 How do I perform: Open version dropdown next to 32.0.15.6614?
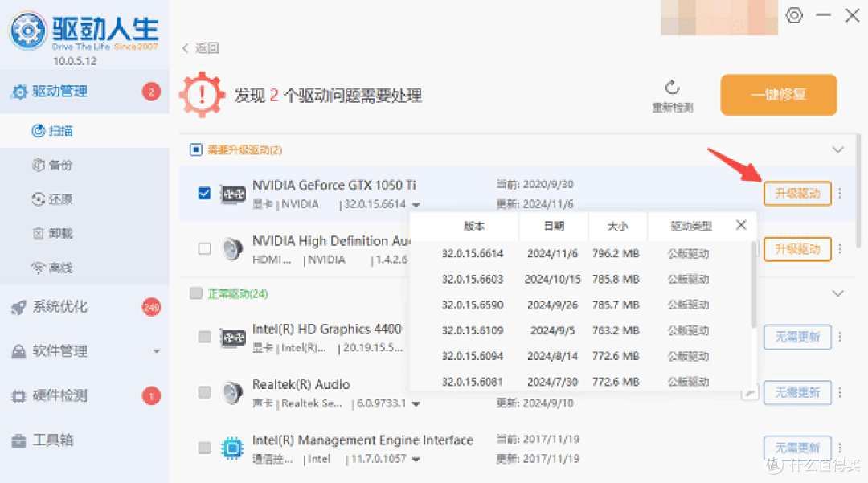point(416,205)
